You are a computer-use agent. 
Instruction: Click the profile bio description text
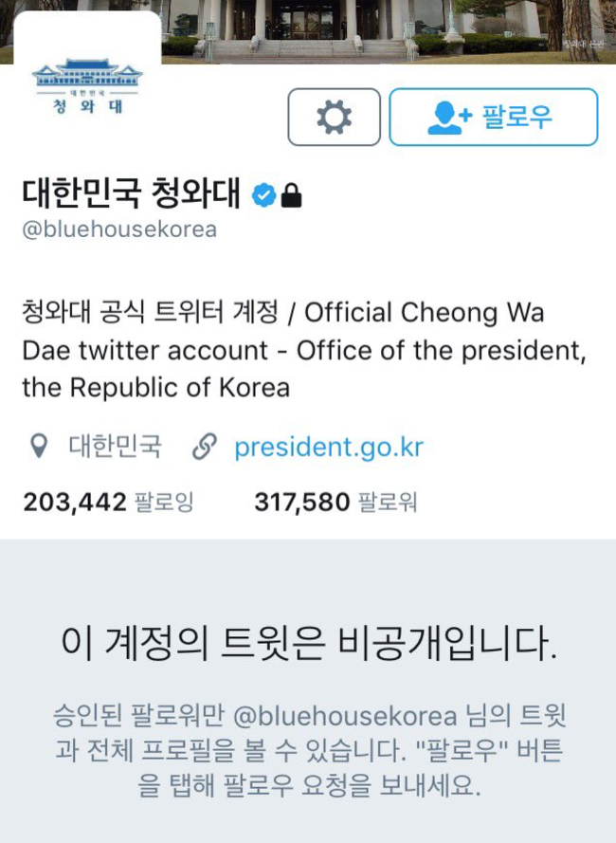click(x=304, y=350)
